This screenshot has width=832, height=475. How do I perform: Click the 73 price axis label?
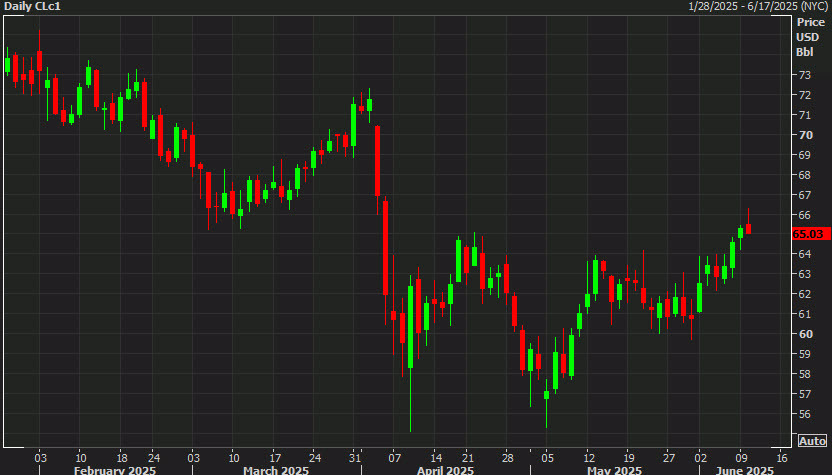coord(805,75)
